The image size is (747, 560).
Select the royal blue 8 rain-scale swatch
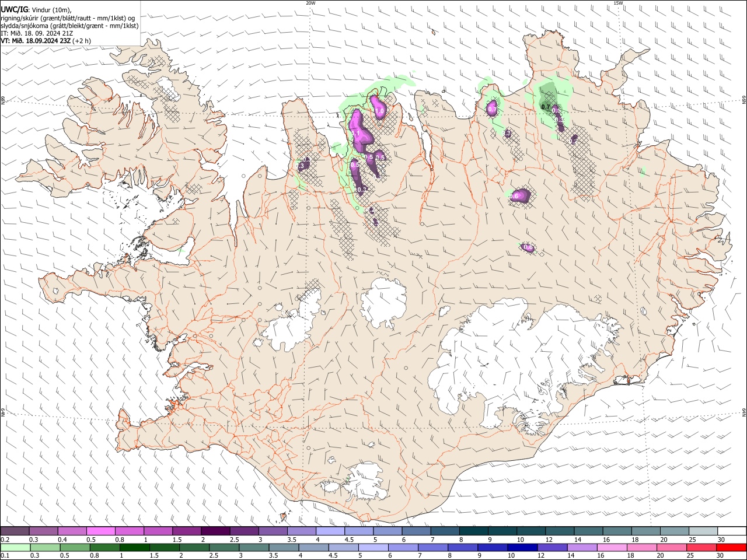tap(463, 547)
